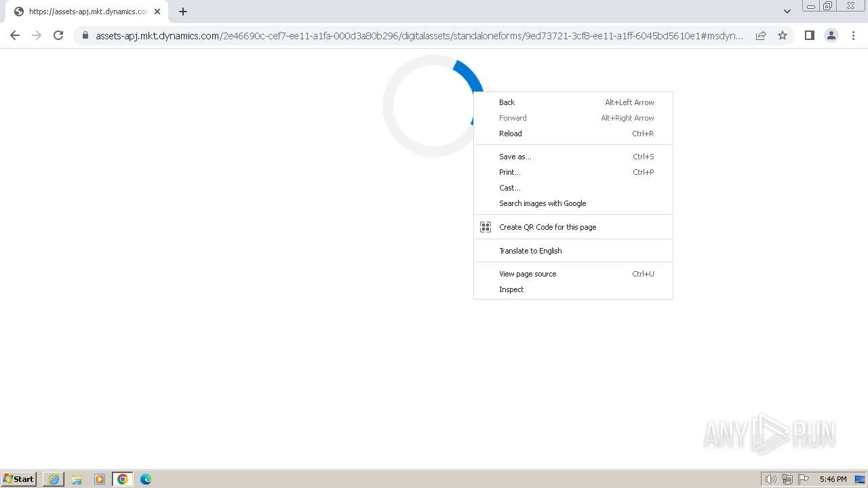This screenshot has height=488, width=868.
Task: Open a new tab with plus button
Action: (x=182, y=12)
